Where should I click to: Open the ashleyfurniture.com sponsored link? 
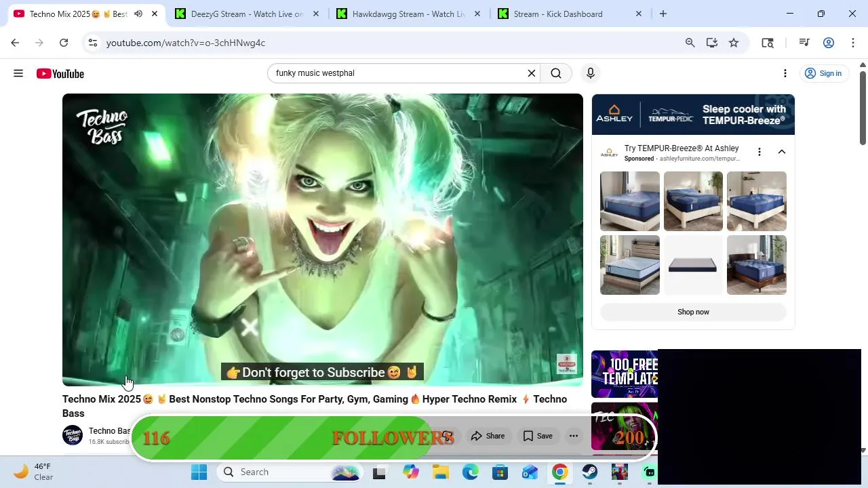(x=700, y=159)
